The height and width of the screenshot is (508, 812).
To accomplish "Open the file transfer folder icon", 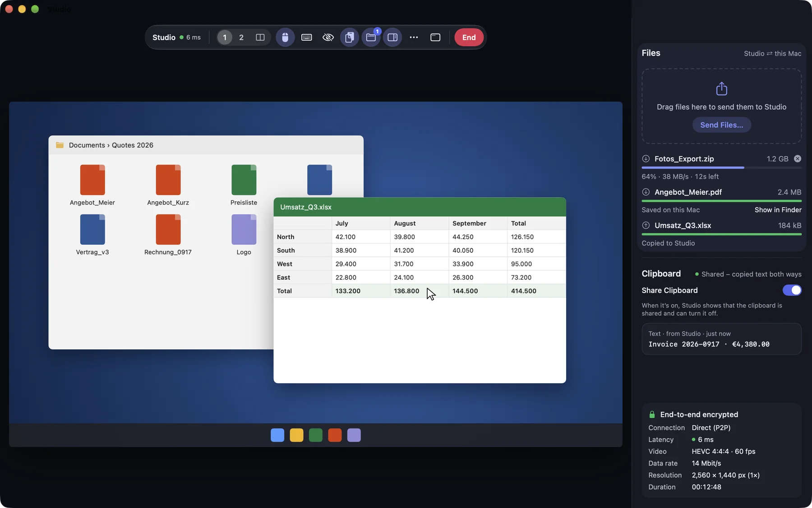I will click(x=371, y=37).
